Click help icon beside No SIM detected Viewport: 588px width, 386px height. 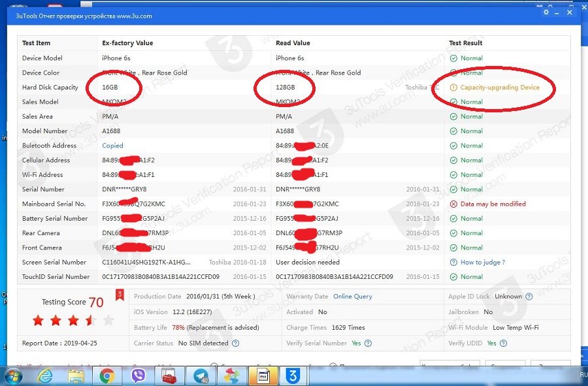[235, 344]
